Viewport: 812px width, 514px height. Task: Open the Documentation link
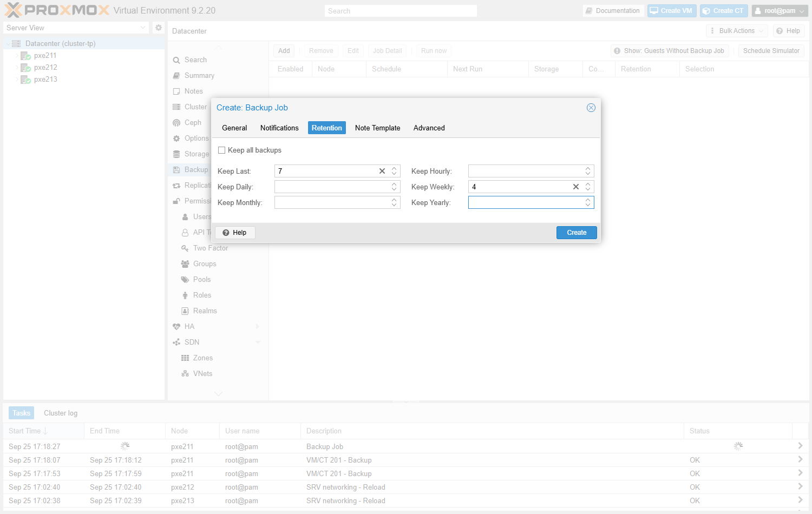pyautogui.click(x=613, y=11)
